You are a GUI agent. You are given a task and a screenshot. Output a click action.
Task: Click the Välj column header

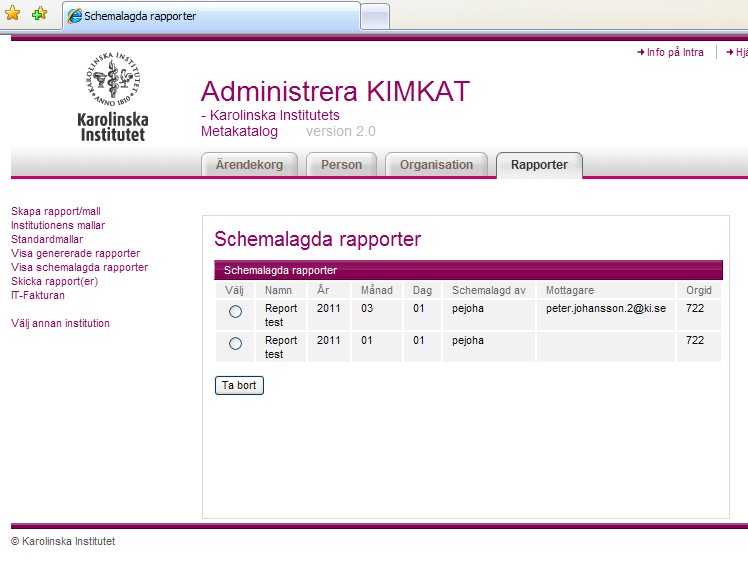(234, 290)
